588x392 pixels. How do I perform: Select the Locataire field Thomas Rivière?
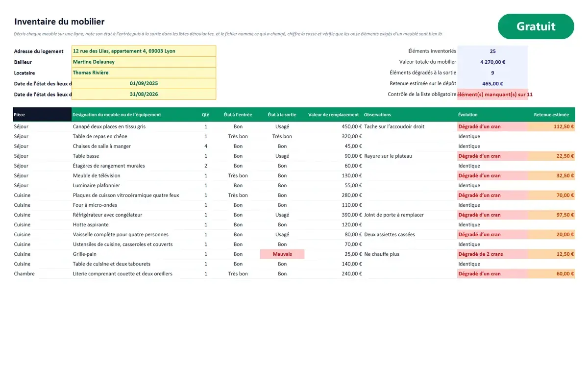pos(144,73)
